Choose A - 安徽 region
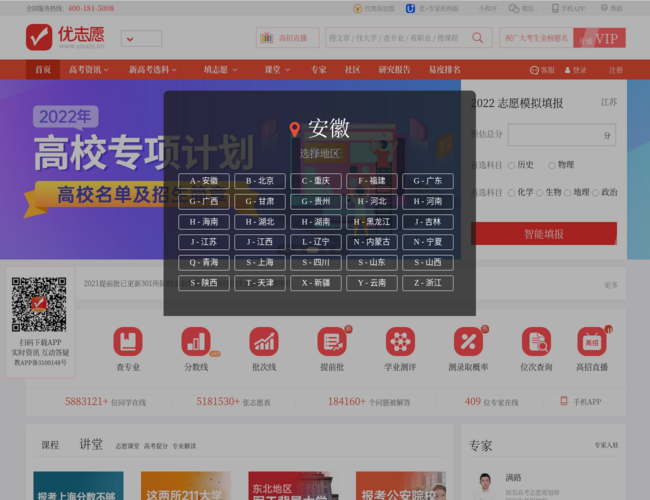This screenshot has height=500, width=650. click(204, 181)
